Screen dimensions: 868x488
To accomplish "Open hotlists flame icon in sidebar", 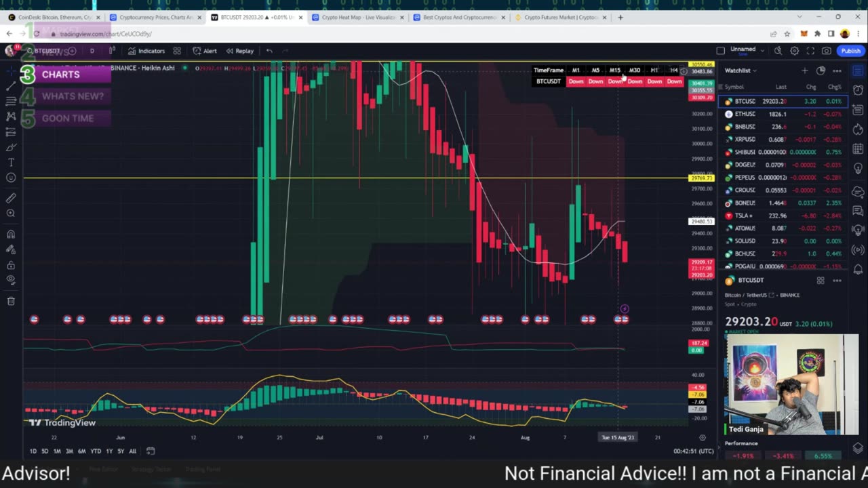I will [x=858, y=129].
